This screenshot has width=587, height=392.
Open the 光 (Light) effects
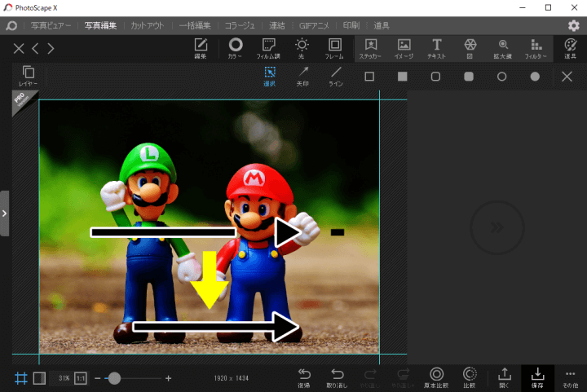click(x=302, y=49)
